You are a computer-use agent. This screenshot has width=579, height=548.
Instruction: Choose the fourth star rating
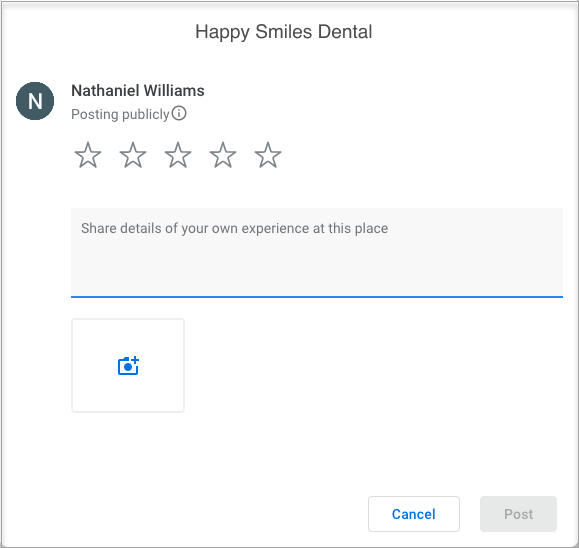pos(223,155)
